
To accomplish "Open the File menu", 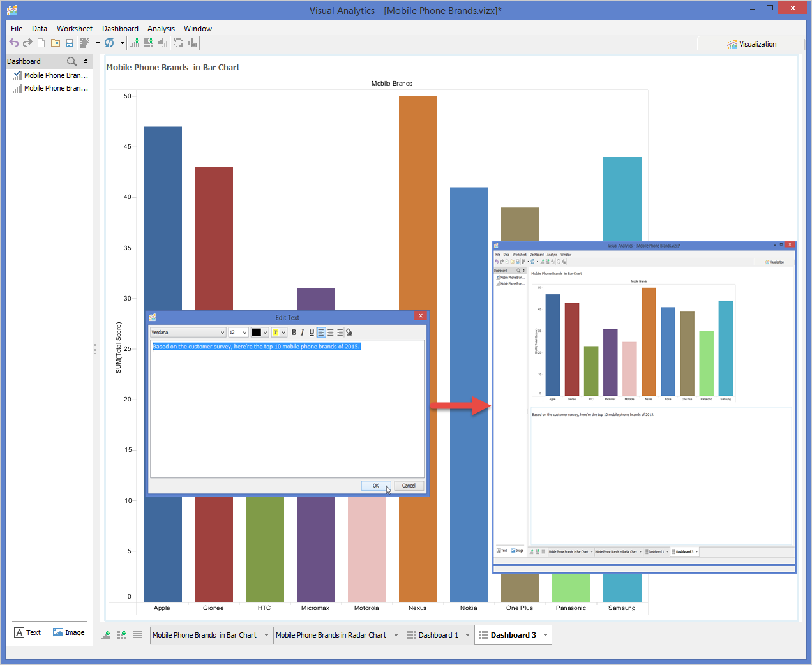I will point(17,29).
